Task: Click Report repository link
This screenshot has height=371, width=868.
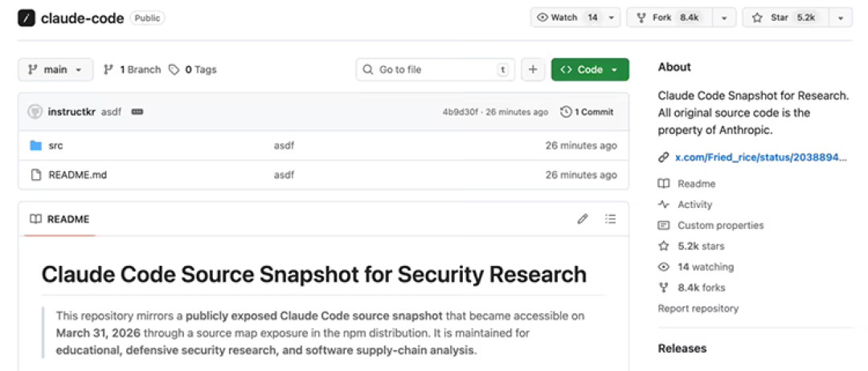Action: [698, 308]
